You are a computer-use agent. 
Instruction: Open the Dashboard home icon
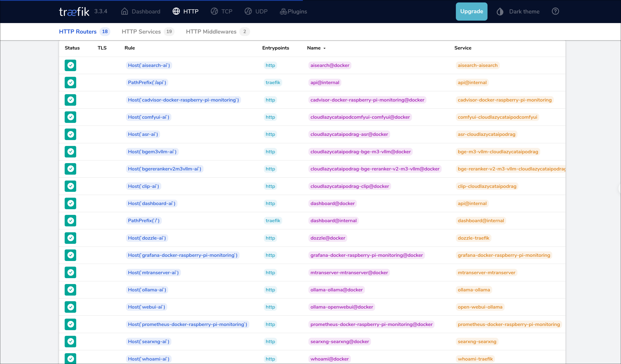(x=124, y=11)
